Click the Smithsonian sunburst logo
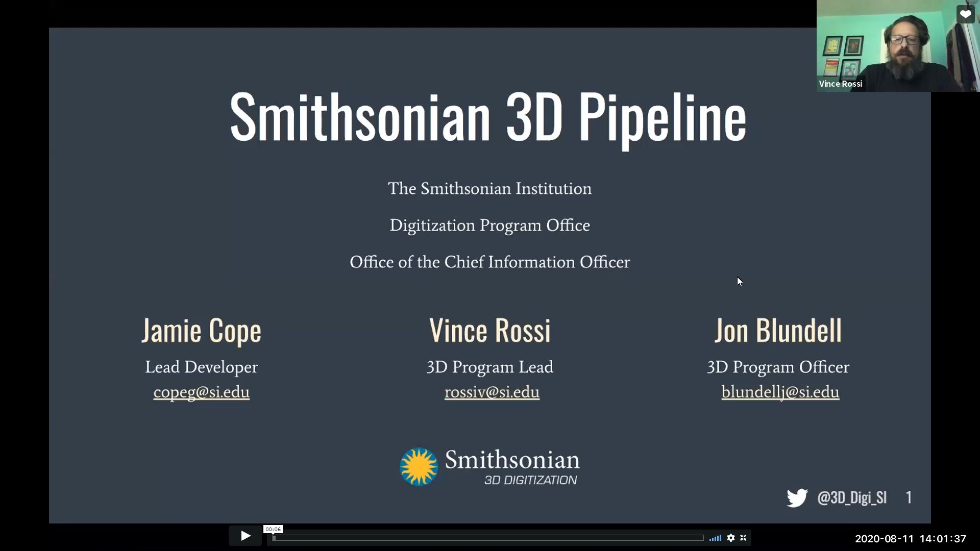The height and width of the screenshot is (551, 980). (x=419, y=467)
